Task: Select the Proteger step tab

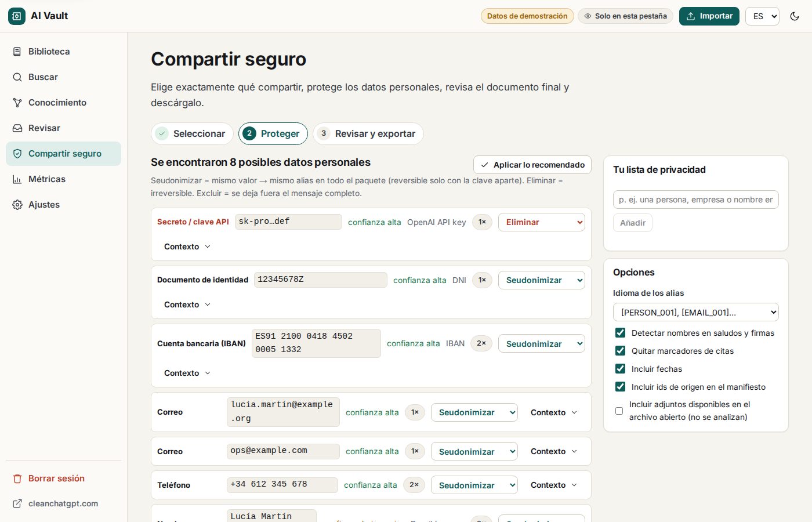Action: point(273,133)
